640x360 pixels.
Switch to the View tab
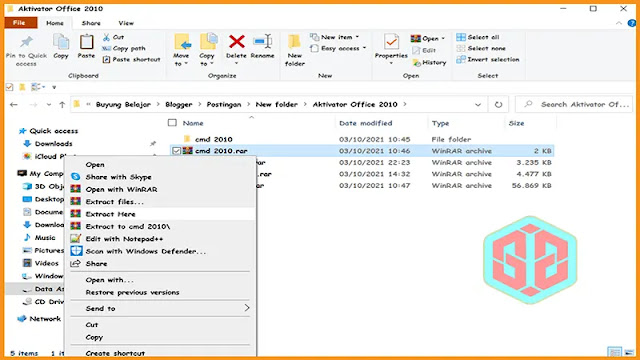click(126, 23)
